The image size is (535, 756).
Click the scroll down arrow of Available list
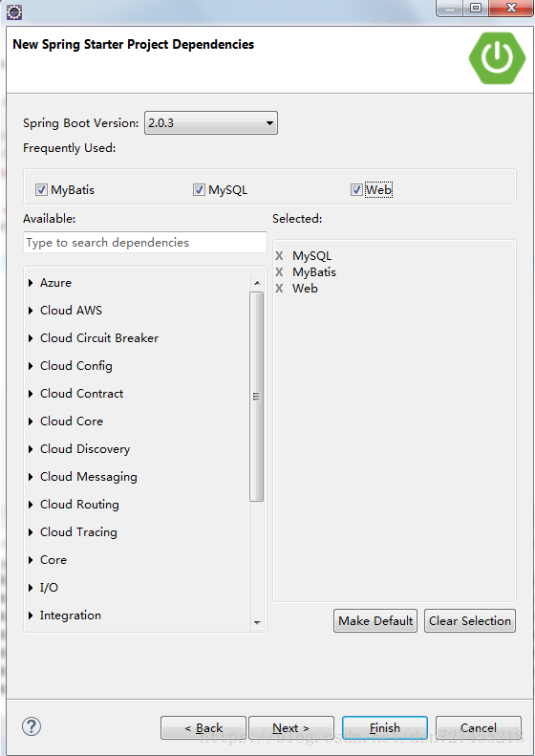(x=257, y=622)
